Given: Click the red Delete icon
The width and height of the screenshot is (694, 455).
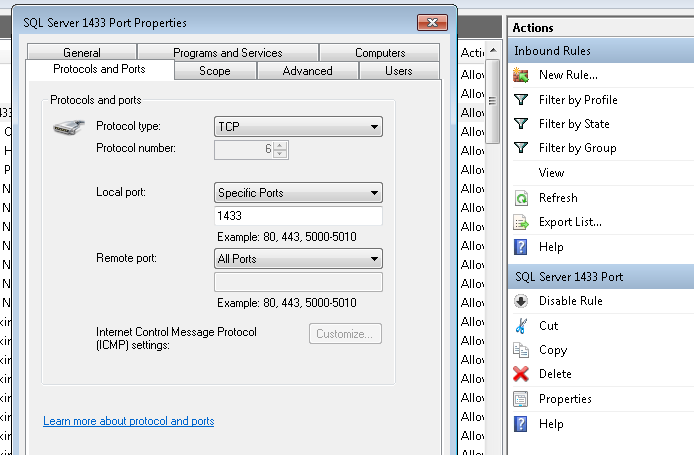Looking at the screenshot, I should pyautogui.click(x=521, y=374).
